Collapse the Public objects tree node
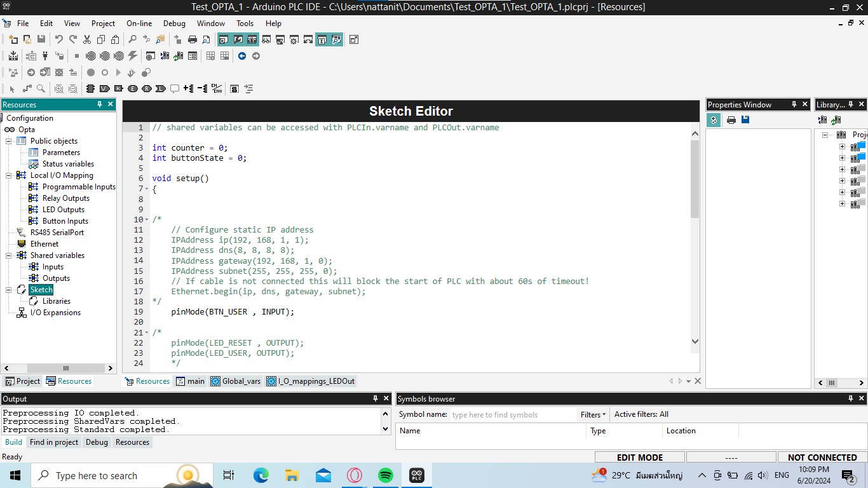The image size is (868, 488). [9, 141]
